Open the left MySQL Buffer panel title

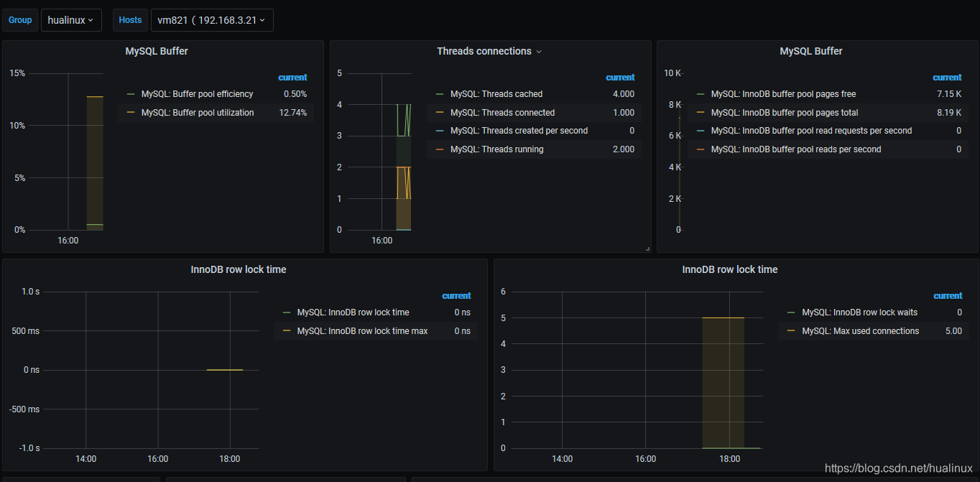coord(157,51)
